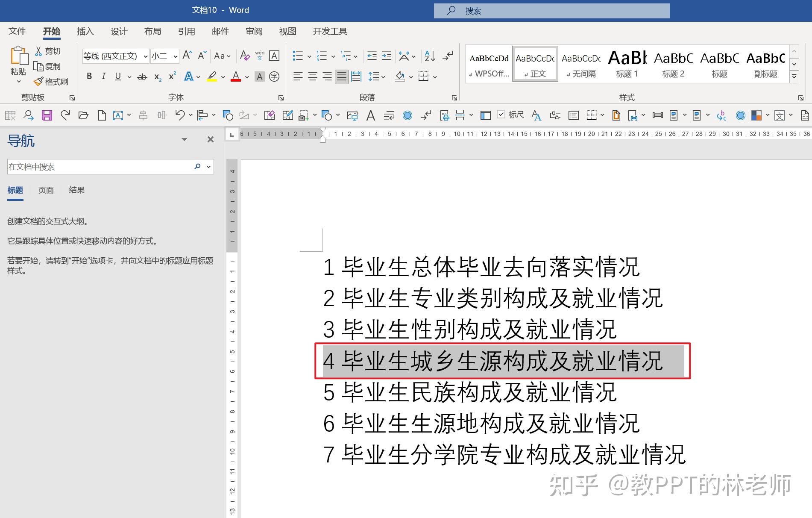Apply strikethrough formatting
This screenshot has width=812, height=518.
(x=142, y=77)
